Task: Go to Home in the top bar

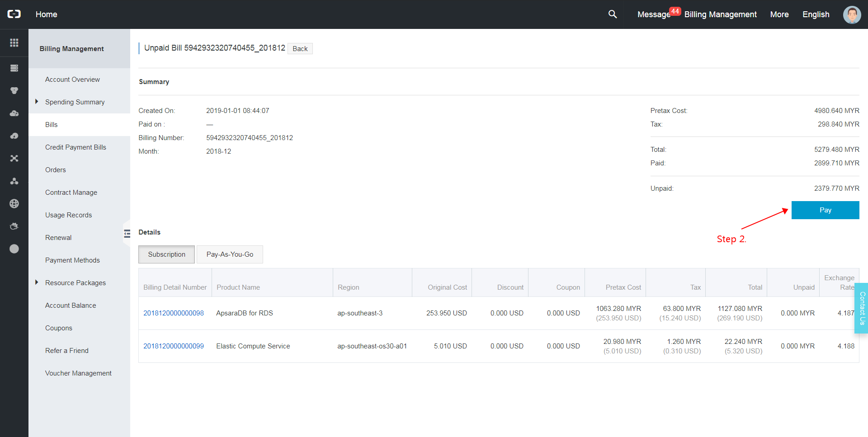Action: coord(46,14)
